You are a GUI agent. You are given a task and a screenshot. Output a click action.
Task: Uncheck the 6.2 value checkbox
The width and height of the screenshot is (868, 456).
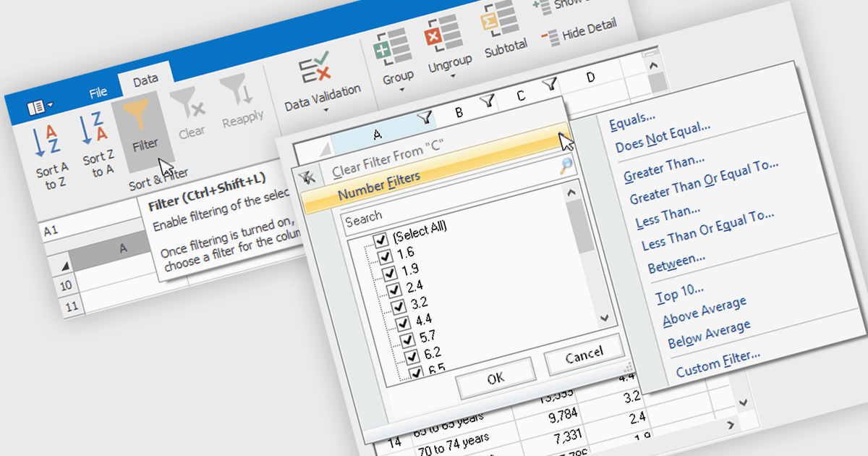tap(412, 357)
